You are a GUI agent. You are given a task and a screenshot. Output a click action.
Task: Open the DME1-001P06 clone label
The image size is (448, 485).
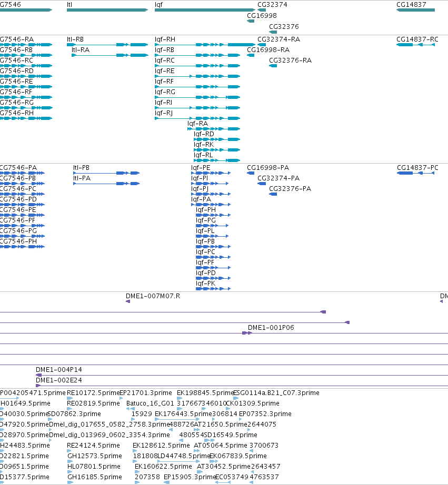[x=271, y=328]
